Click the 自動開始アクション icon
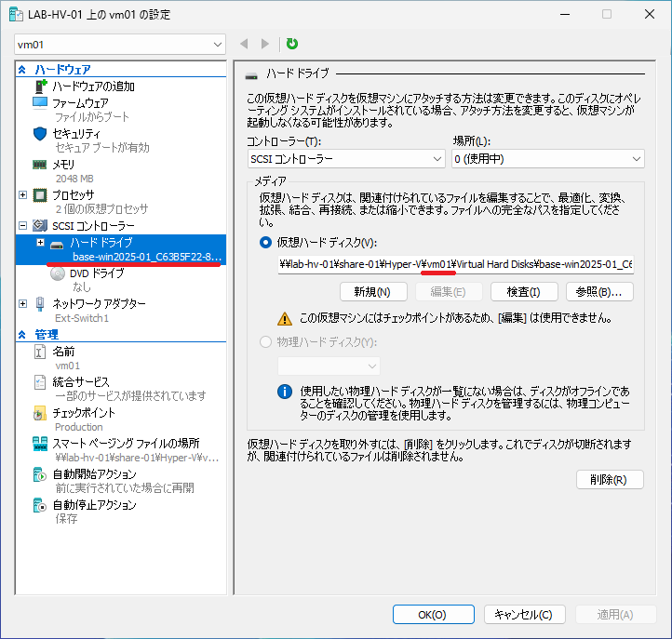The image size is (672, 639). (x=40, y=474)
